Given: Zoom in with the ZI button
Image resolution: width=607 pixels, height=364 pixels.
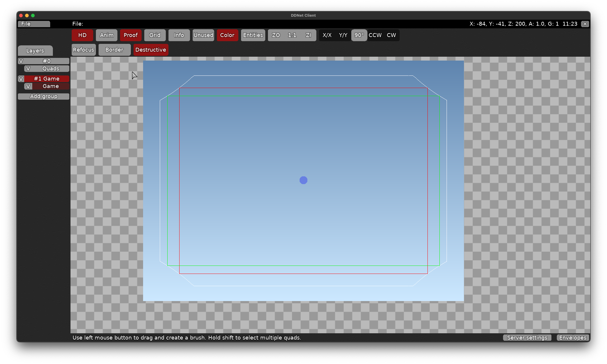Looking at the screenshot, I should tap(308, 35).
